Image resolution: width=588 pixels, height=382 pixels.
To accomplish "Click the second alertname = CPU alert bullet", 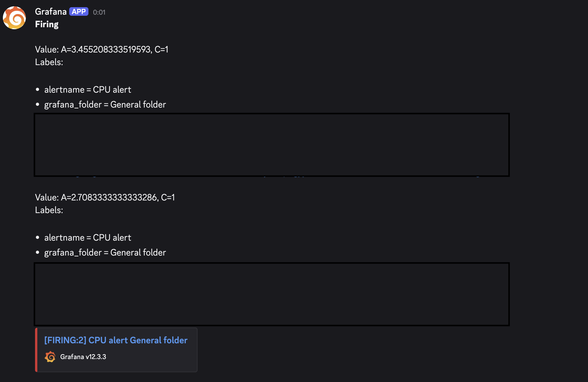I will 87,237.
